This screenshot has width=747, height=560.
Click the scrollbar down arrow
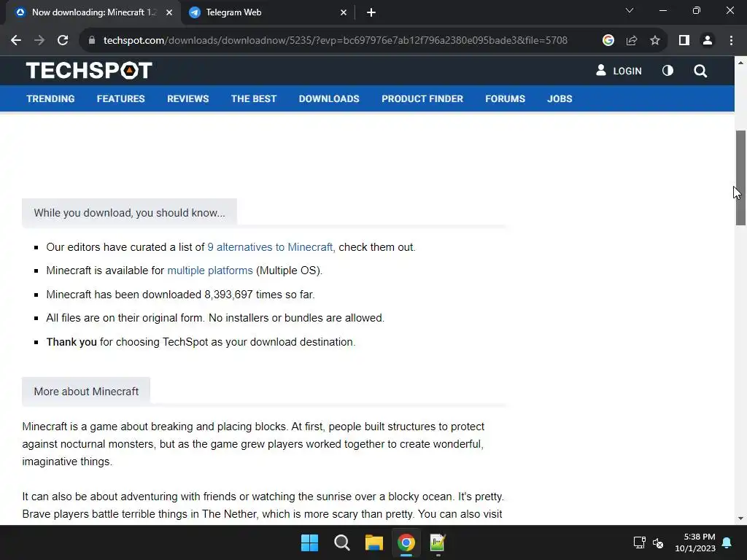click(740, 518)
